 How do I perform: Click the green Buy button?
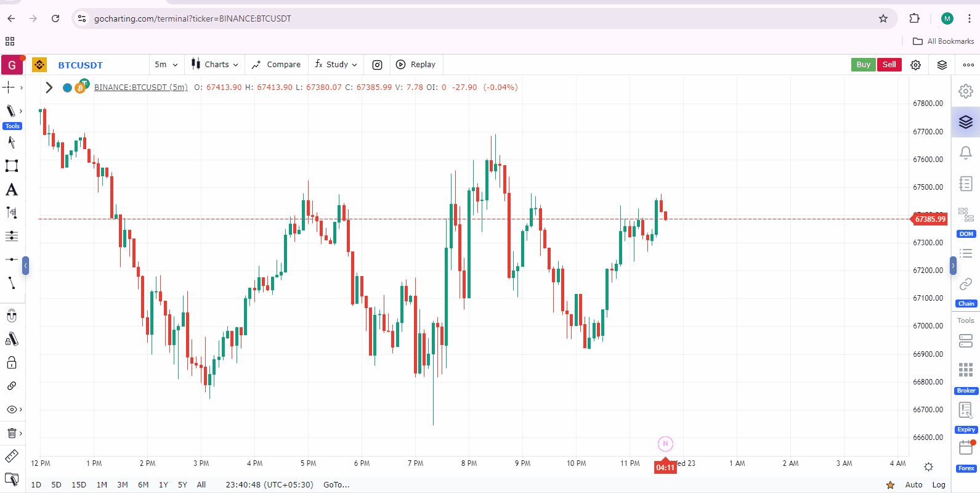pyautogui.click(x=863, y=65)
